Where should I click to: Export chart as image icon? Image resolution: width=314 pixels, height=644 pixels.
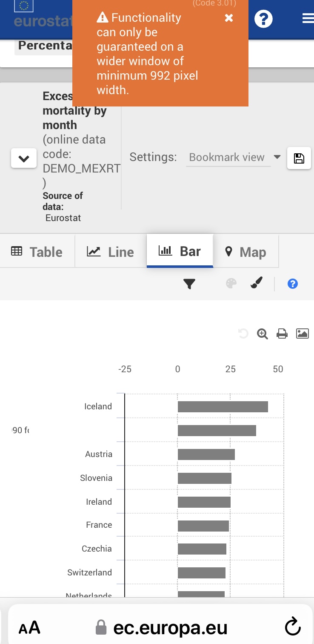tap(303, 333)
